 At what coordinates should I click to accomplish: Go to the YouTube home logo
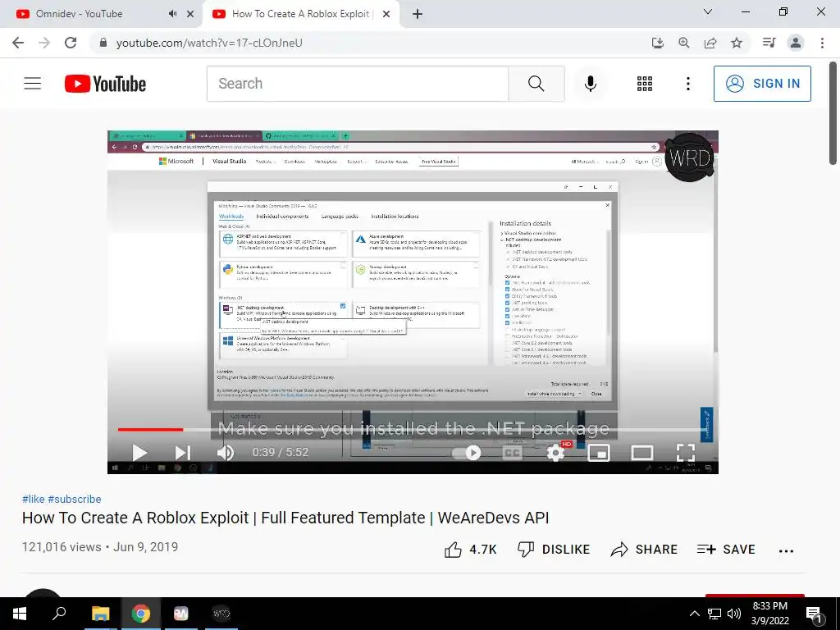105,84
